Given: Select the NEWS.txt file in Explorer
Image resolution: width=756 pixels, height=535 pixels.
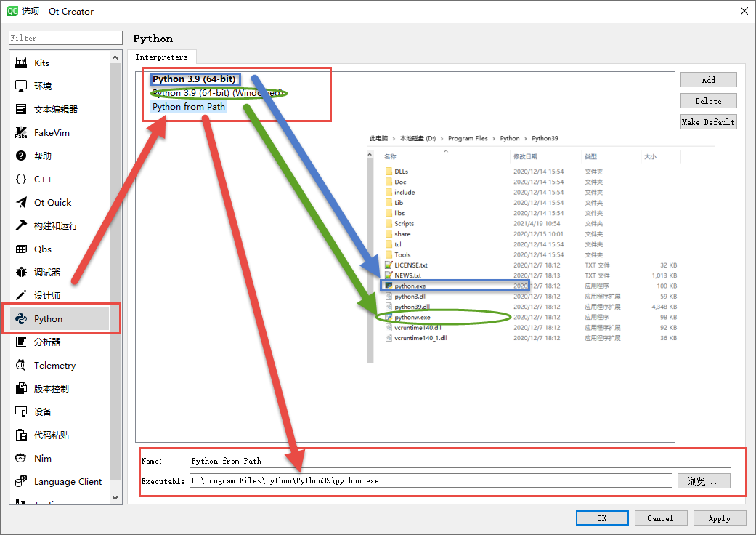Looking at the screenshot, I should click(408, 275).
